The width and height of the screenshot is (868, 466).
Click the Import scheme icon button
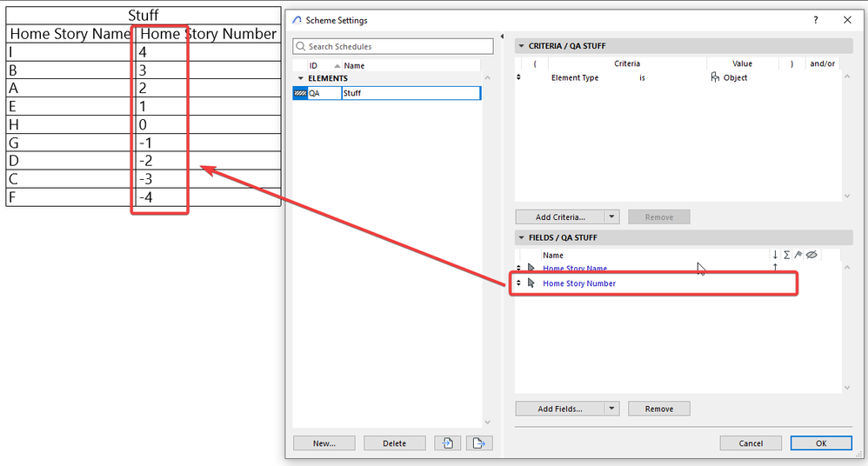click(x=447, y=443)
